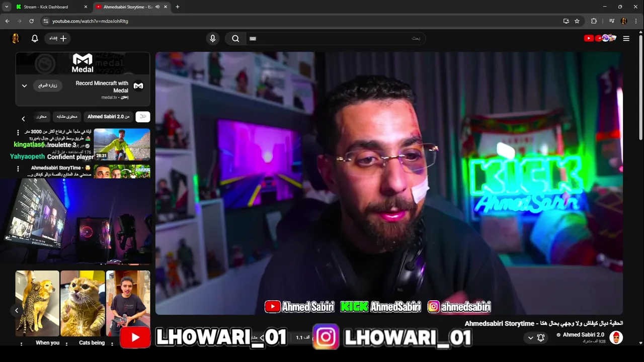Reload the page with the refresh icon
The width and height of the screenshot is (644, 362).
tap(32, 21)
